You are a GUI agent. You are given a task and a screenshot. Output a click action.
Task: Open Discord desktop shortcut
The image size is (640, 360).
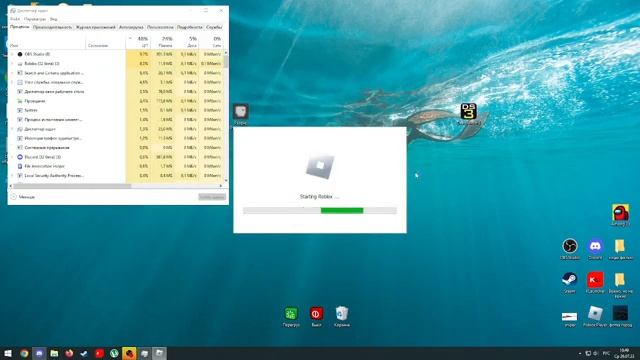pos(595,247)
